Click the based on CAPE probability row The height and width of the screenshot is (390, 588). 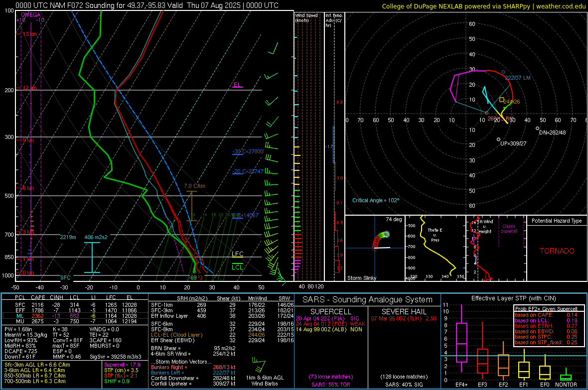click(x=546, y=315)
